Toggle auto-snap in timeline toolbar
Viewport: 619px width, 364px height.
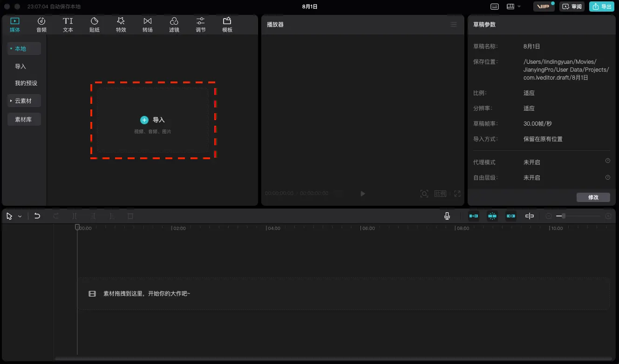click(492, 216)
